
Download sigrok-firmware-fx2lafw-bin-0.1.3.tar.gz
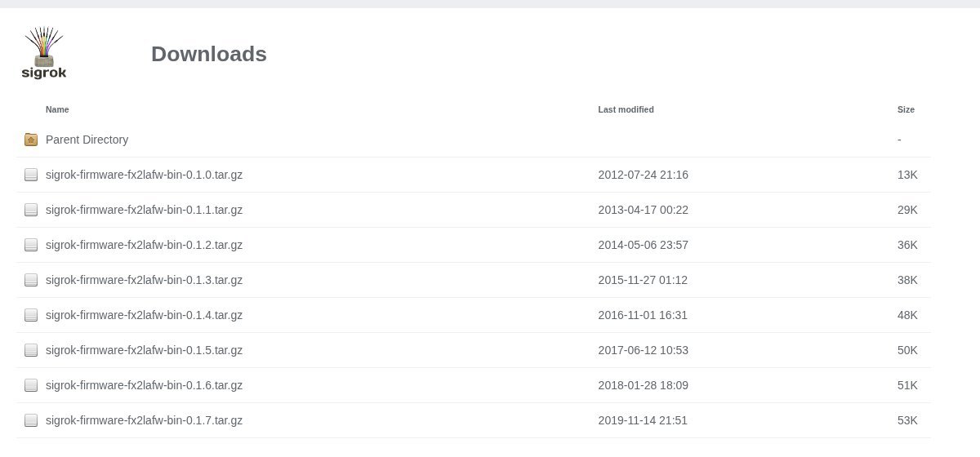point(144,280)
